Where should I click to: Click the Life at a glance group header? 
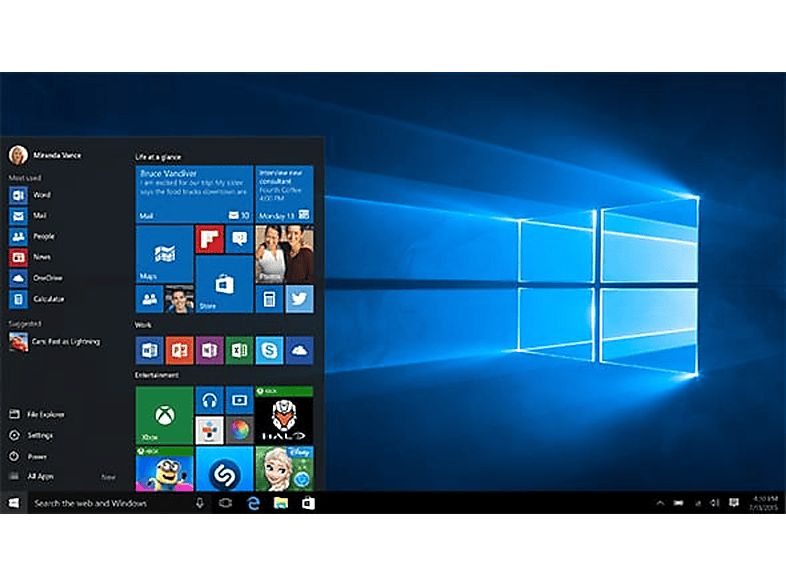coord(158,157)
